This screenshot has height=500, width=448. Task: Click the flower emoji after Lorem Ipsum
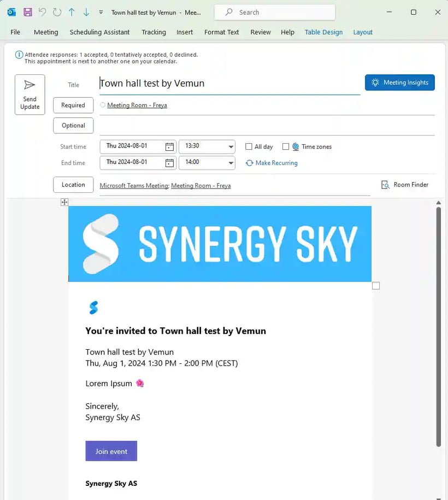coord(140,383)
